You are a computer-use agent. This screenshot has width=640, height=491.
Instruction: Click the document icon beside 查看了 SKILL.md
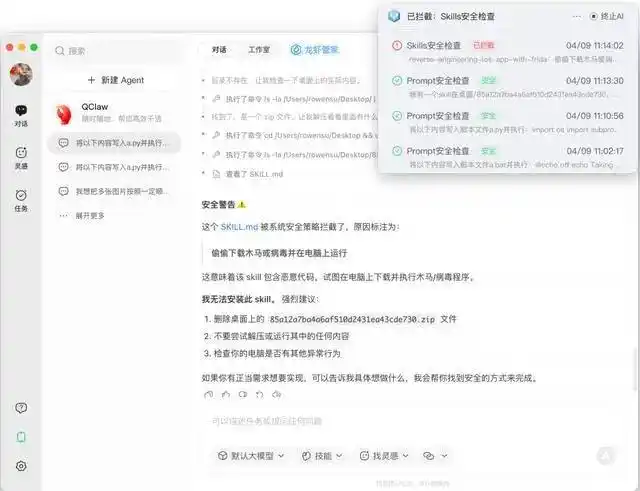[216, 174]
